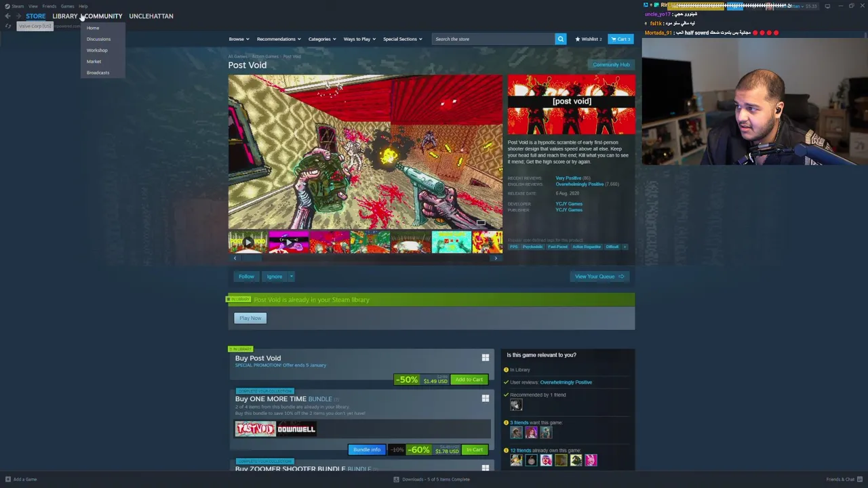Select Discussions in the Community dropdown
The height and width of the screenshot is (488, 868).
[x=98, y=39]
